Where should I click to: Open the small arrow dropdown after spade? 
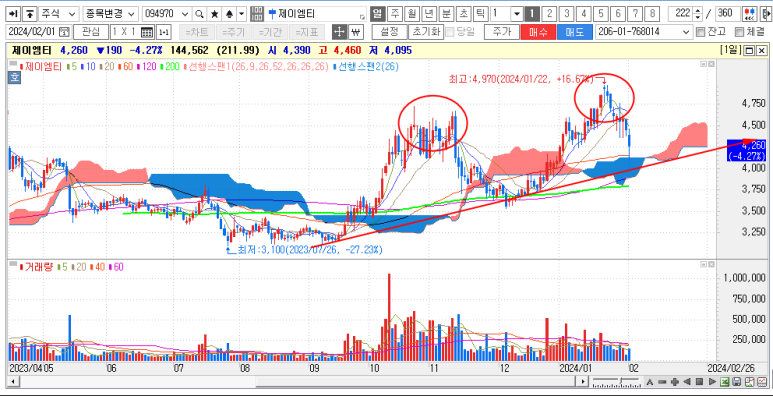[x=242, y=13]
